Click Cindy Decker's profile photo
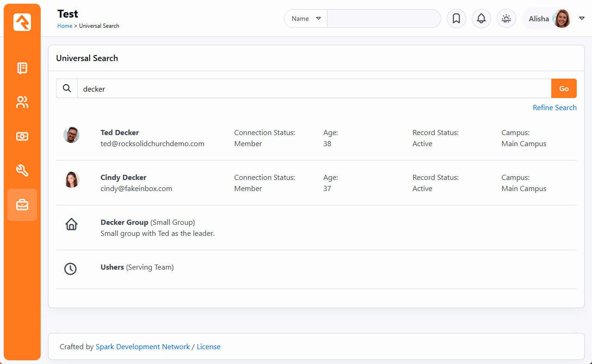The height and width of the screenshot is (364, 592). pos(71,180)
